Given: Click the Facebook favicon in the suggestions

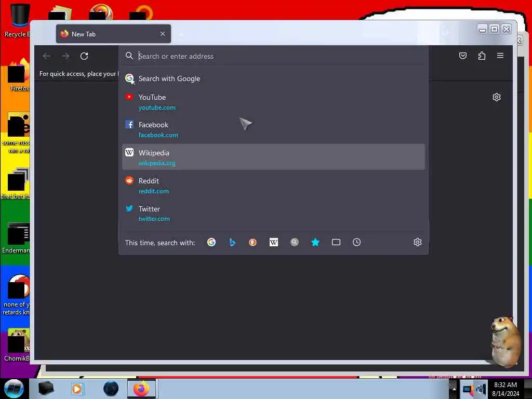Looking at the screenshot, I should pyautogui.click(x=129, y=125).
